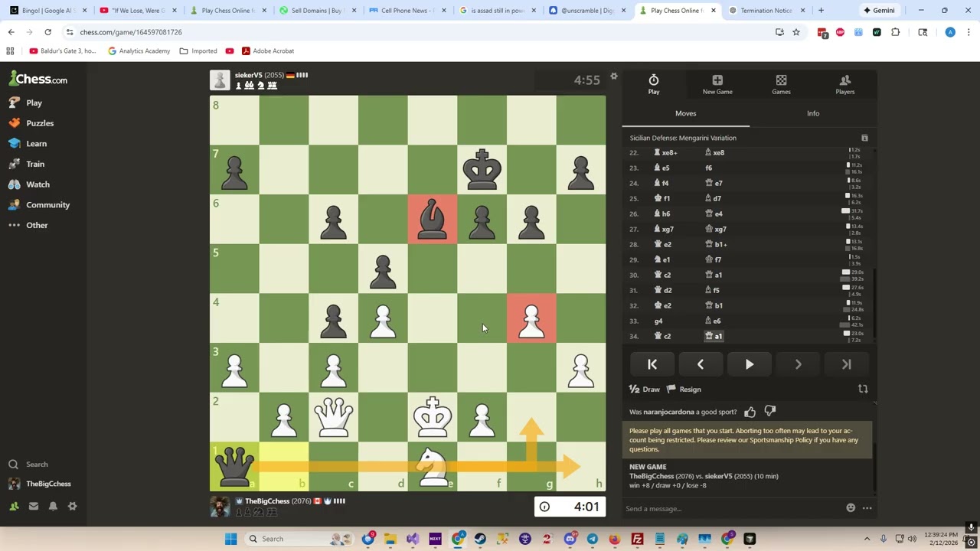Click the white queen on c2
Screen dimensions: 980x551
pos(334,417)
